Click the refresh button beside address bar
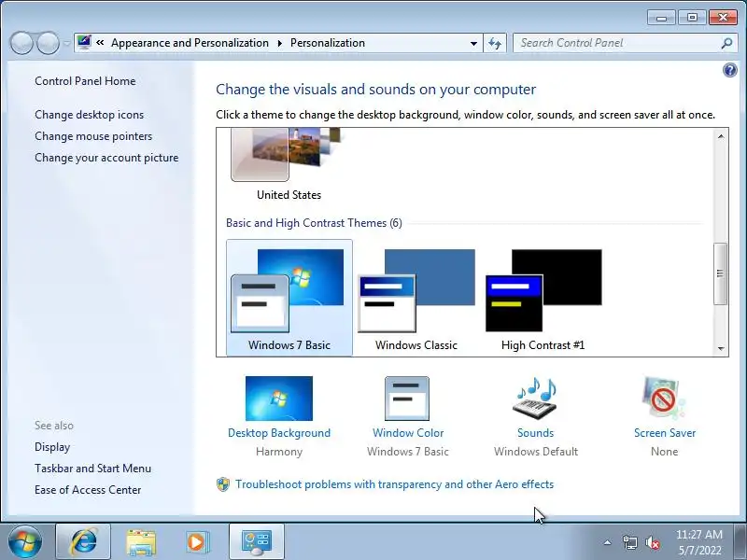 click(x=495, y=43)
